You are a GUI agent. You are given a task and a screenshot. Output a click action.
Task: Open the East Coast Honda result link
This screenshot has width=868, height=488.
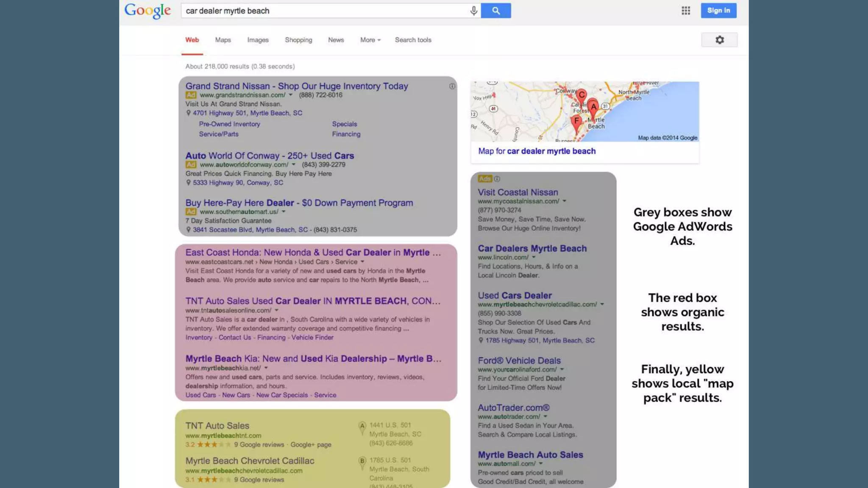click(313, 252)
